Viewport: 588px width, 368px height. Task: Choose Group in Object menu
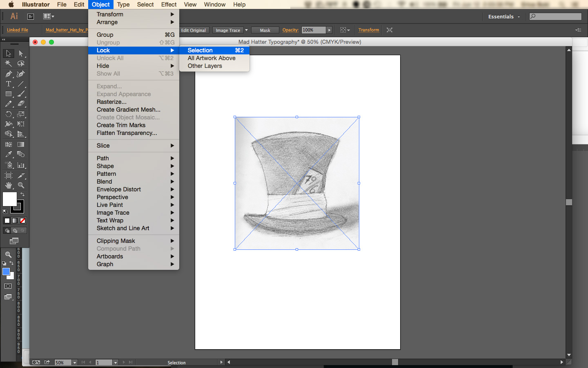click(134, 35)
